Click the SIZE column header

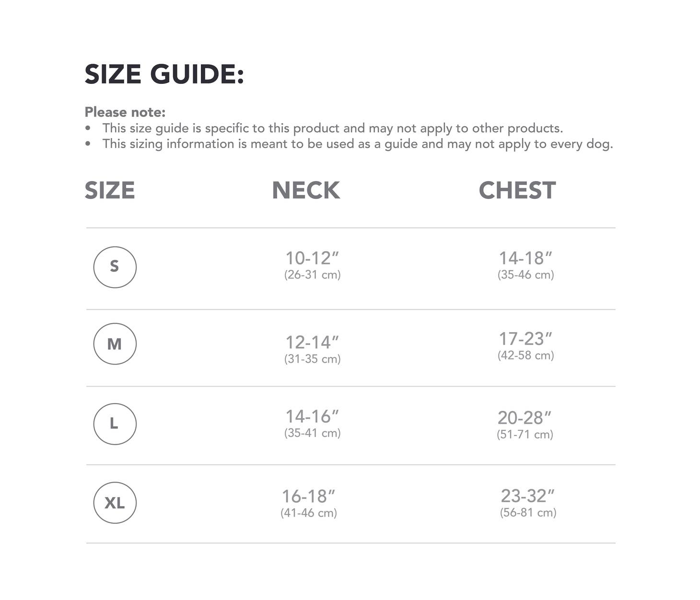click(110, 190)
